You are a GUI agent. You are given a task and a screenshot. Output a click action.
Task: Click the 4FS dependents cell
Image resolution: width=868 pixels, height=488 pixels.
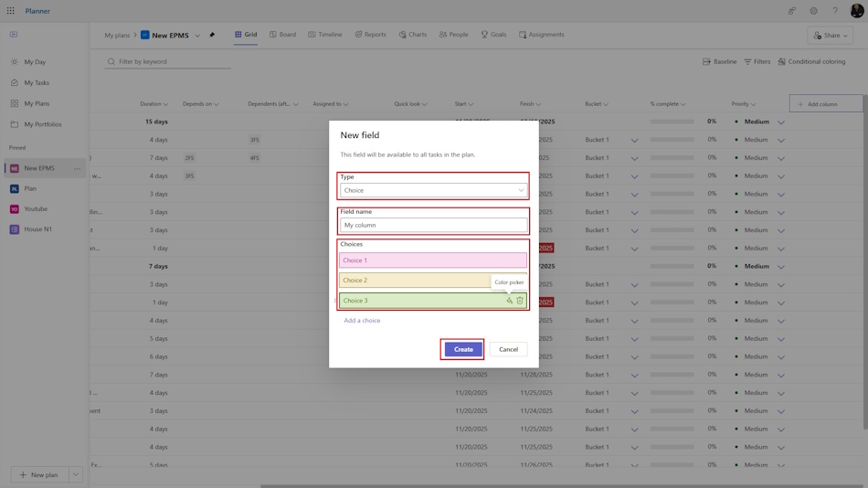click(254, 158)
